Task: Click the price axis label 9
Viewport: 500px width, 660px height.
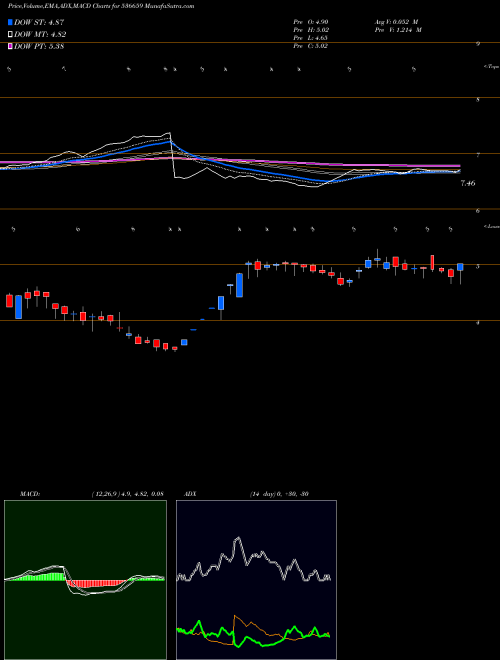Action: [x=478, y=43]
